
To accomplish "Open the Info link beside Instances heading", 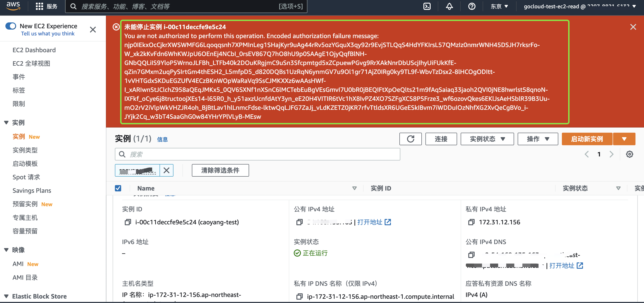I will [162, 140].
